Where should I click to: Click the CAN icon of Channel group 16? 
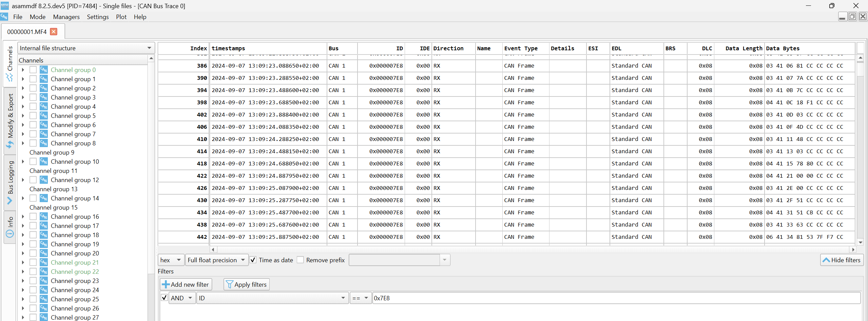coord(44,216)
